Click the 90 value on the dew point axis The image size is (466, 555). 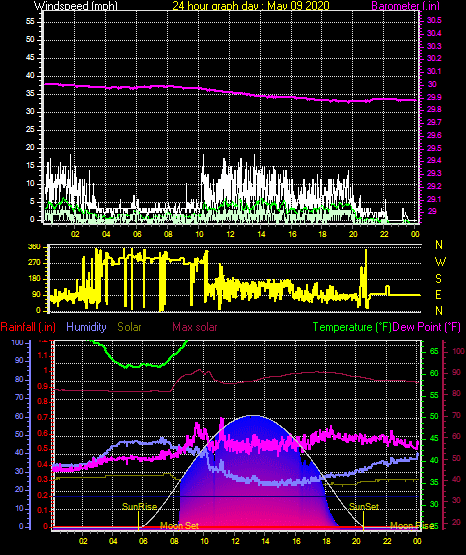tap(456, 372)
